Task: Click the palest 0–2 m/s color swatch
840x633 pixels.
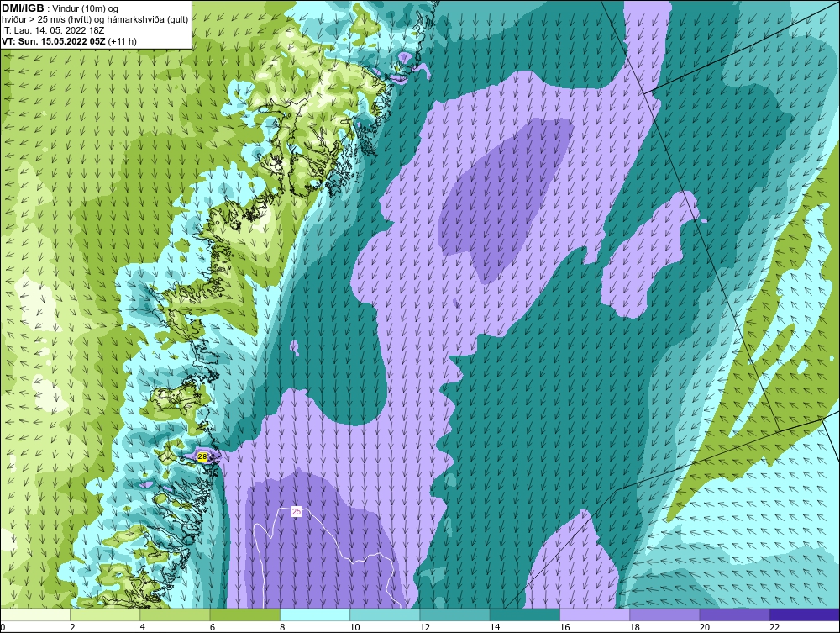Action: click(x=35, y=615)
